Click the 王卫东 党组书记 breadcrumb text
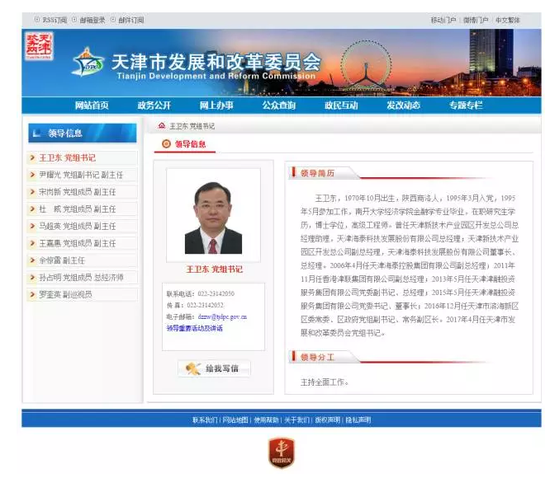 tap(192, 126)
